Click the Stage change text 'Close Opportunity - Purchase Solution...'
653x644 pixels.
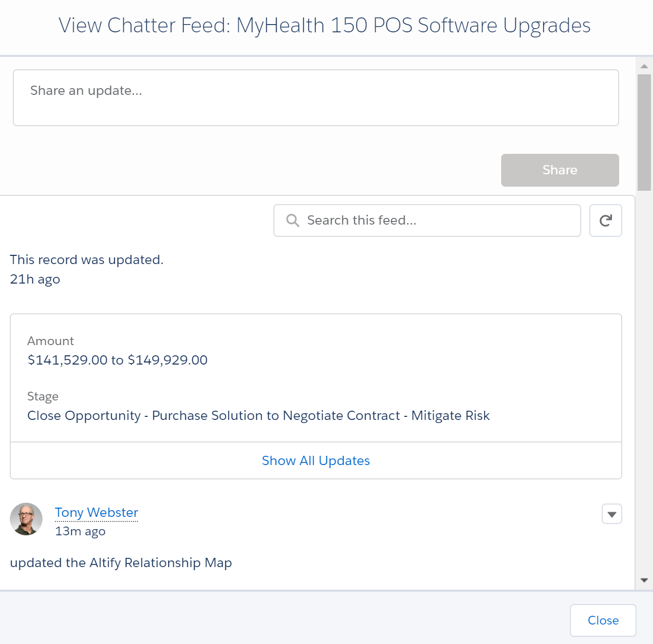tap(259, 415)
